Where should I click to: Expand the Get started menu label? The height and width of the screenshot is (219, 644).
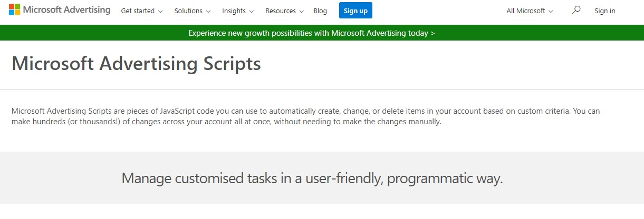point(138,11)
